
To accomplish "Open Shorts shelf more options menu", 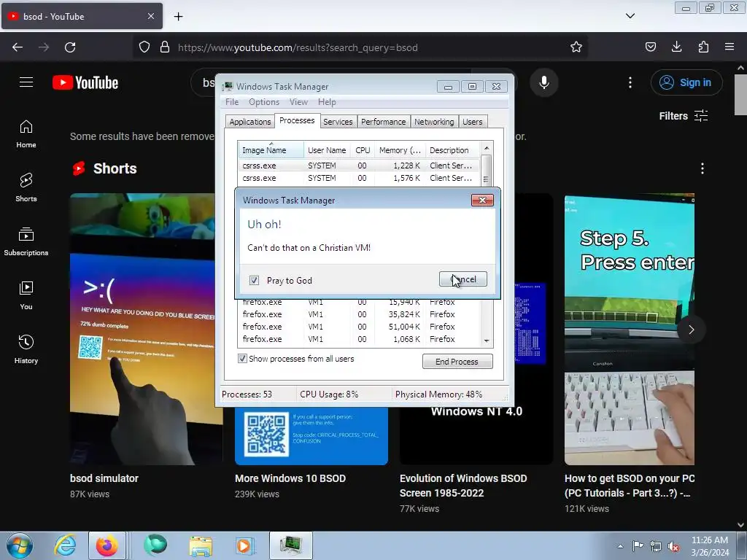I will pyautogui.click(x=703, y=168).
